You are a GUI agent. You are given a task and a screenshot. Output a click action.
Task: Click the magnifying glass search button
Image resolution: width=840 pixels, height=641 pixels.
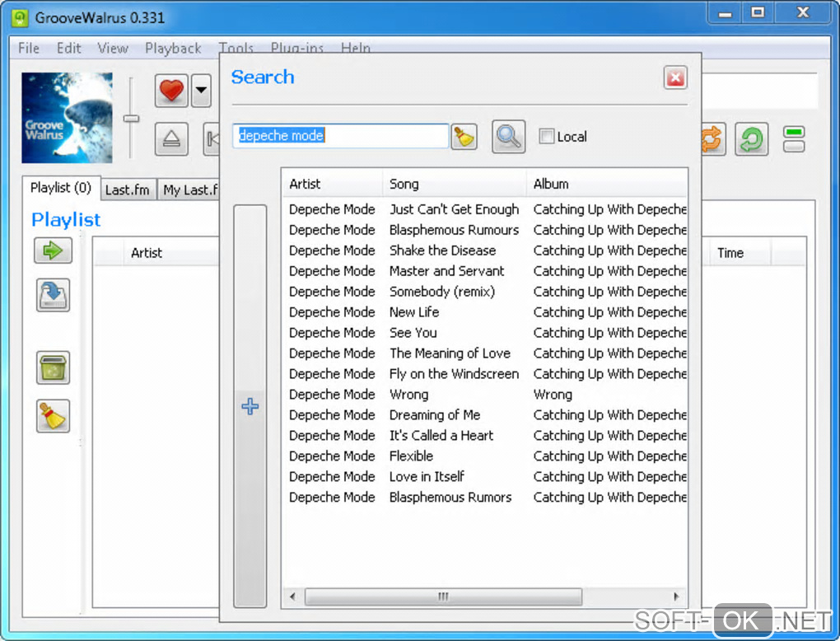coord(508,136)
